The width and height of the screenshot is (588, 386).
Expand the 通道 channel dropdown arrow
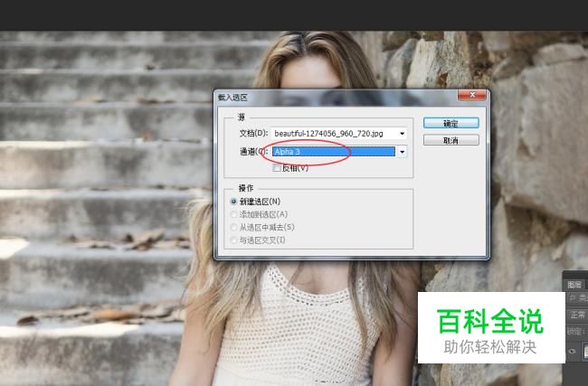(x=402, y=152)
